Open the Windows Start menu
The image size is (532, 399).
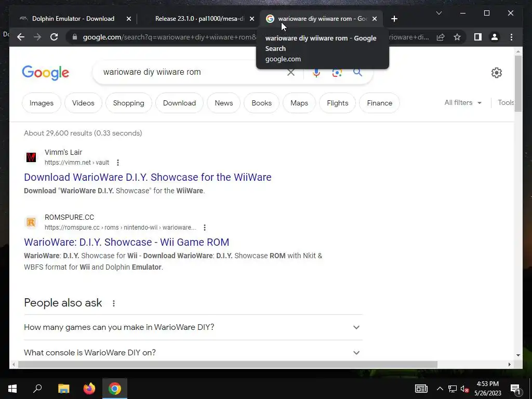click(12, 389)
